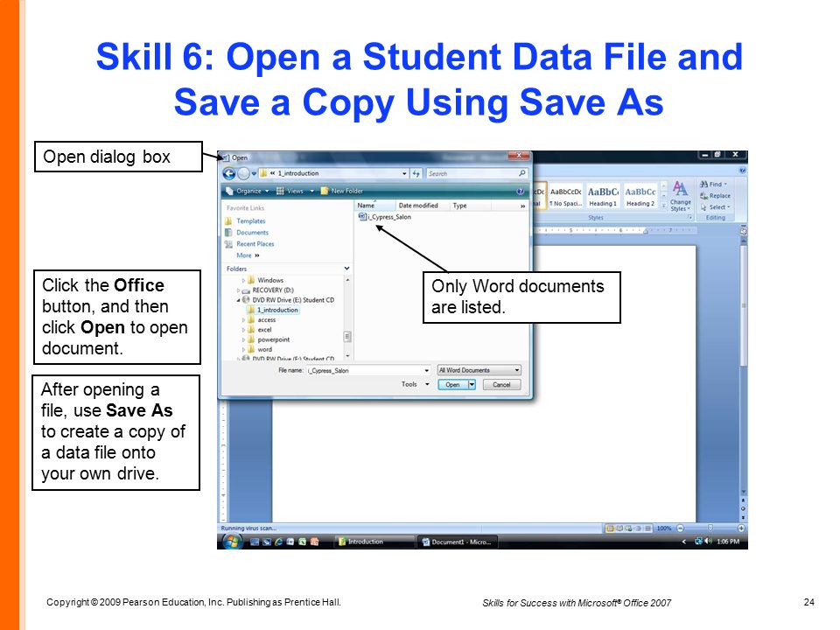Image resolution: width=840 pixels, height=630 pixels.
Task: Select the powerpoint folder in tree
Action: pyautogui.click(x=269, y=339)
